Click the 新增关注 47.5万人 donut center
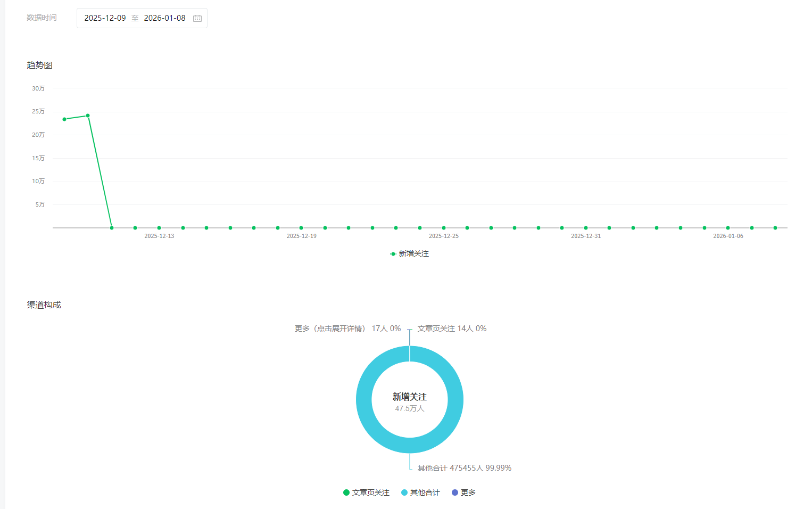 click(x=410, y=402)
